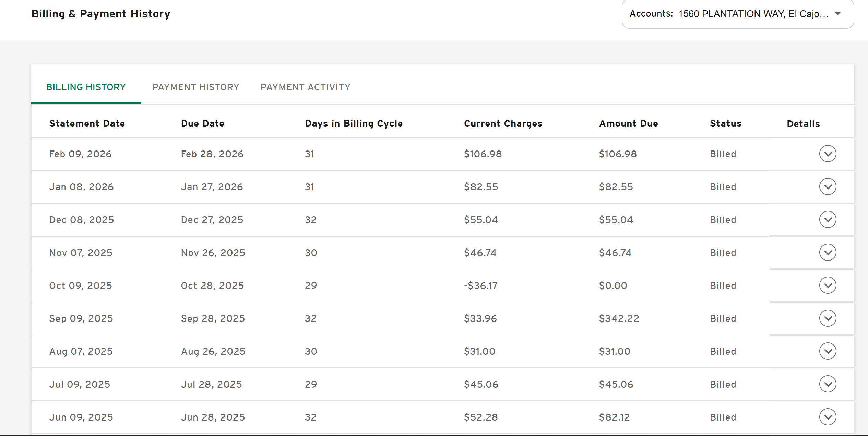868x436 pixels.
Task: Show details for Jul 09, 2025 statement
Action: [828, 384]
